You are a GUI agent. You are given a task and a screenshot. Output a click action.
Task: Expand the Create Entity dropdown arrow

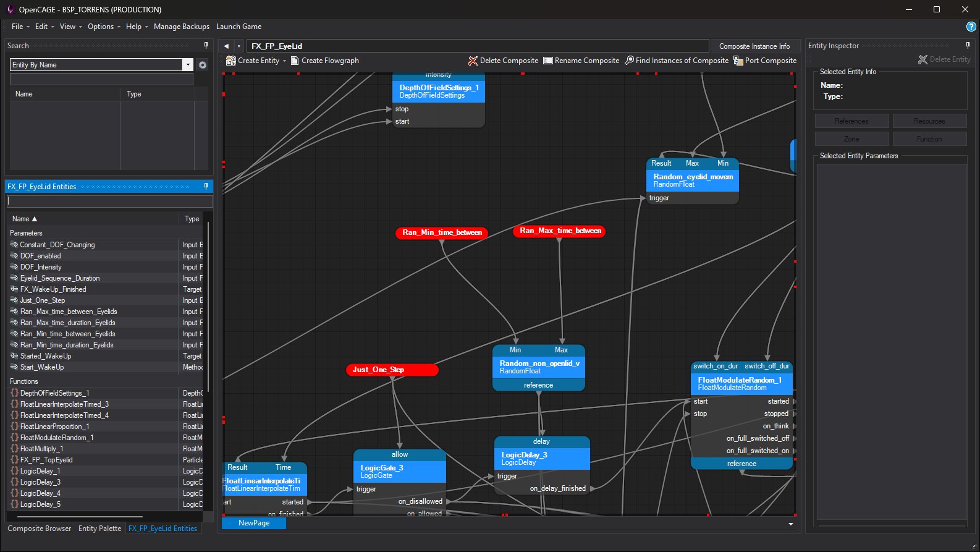(284, 61)
